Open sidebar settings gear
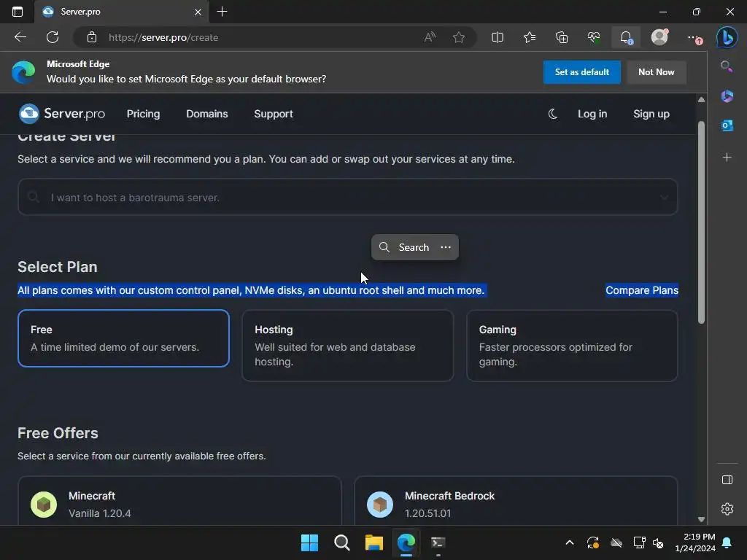 tap(727, 509)
